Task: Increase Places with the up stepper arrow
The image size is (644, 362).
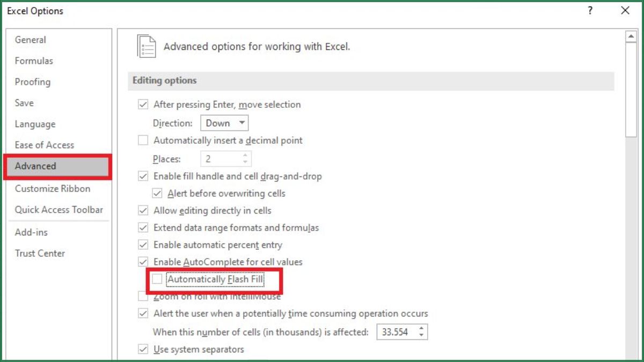Action: pyautogui.click(x=245, y=156)
